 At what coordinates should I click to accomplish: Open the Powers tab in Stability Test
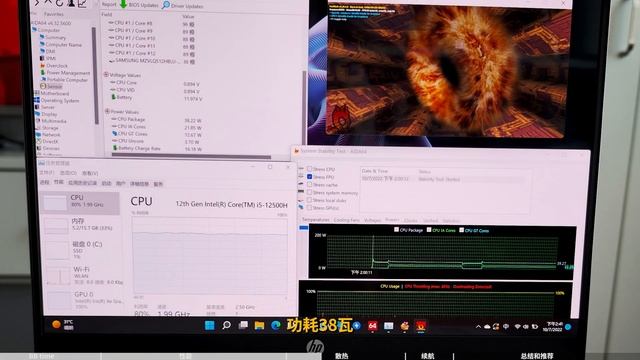pyautogui.click(x=392, y=220)
